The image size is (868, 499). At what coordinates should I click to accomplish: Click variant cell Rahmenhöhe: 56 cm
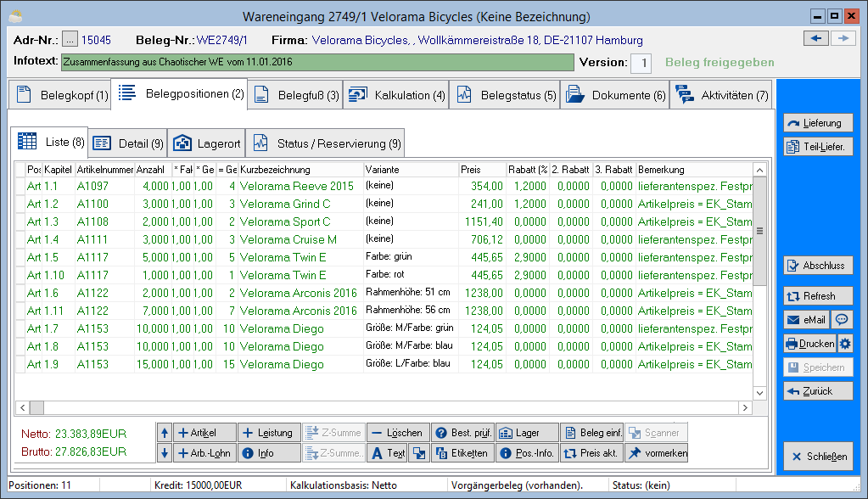pyautogui.click(x=411, y=310)
